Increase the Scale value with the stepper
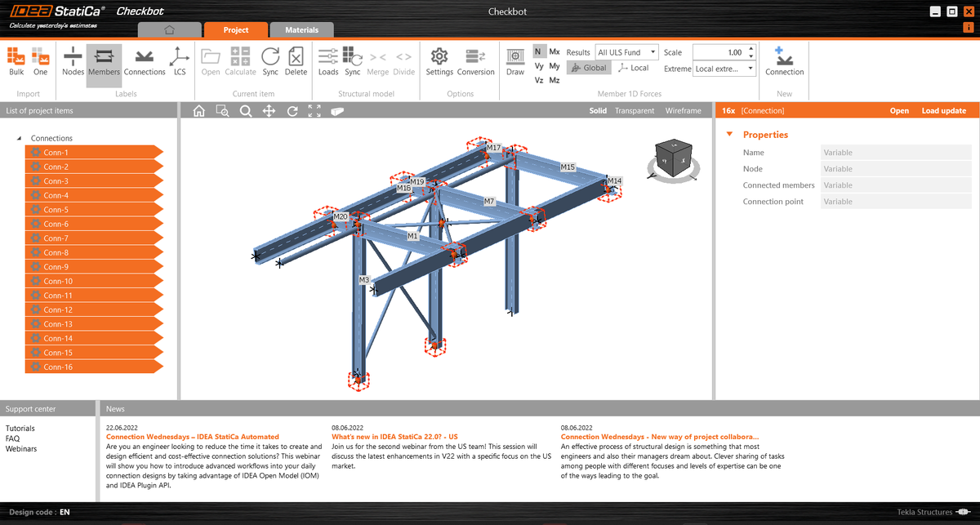Viewport: 980px width, 525px height. click(751, 47)
